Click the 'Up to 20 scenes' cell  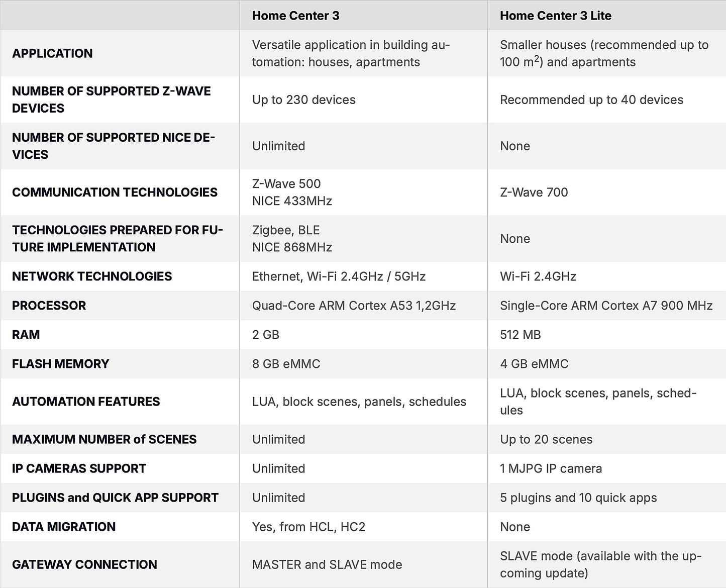pos(546,439)
